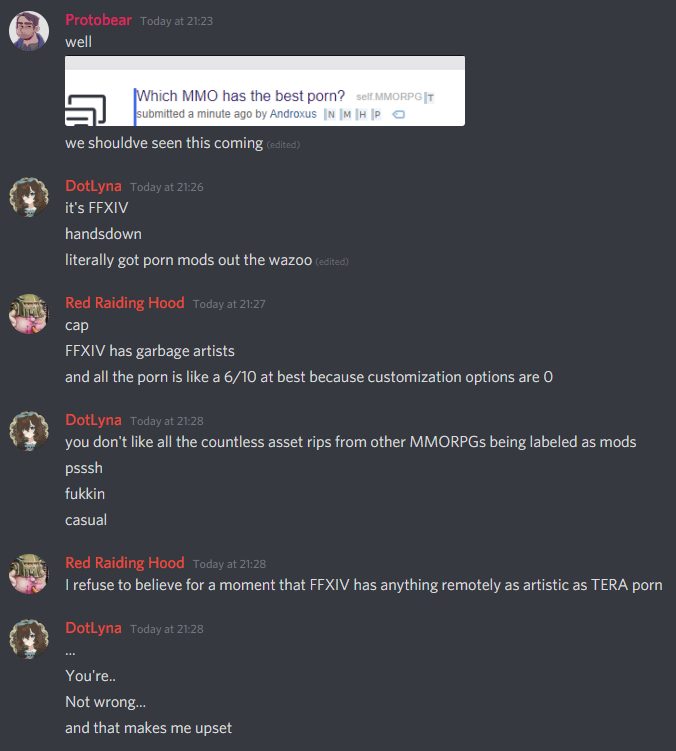676x751 pixels.
Task: Click DotLyna's avatar on last message group
Action: coord(29,639)
